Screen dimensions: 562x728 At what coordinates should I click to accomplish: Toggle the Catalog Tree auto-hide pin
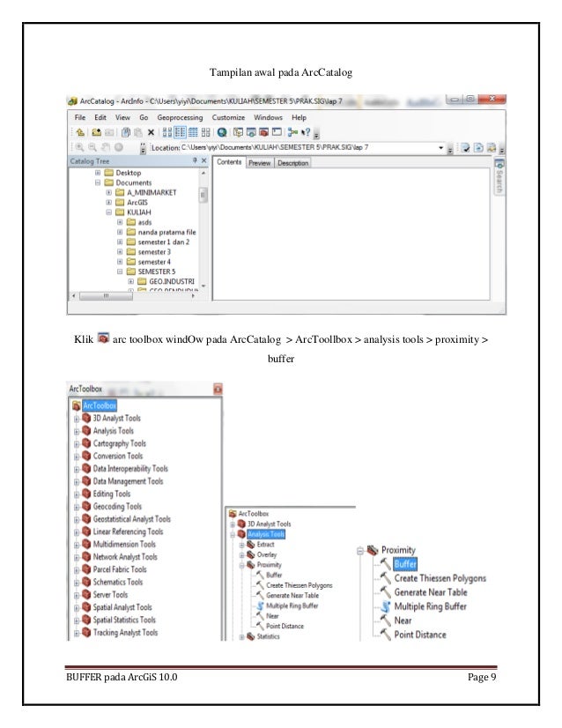click(195, 160)
